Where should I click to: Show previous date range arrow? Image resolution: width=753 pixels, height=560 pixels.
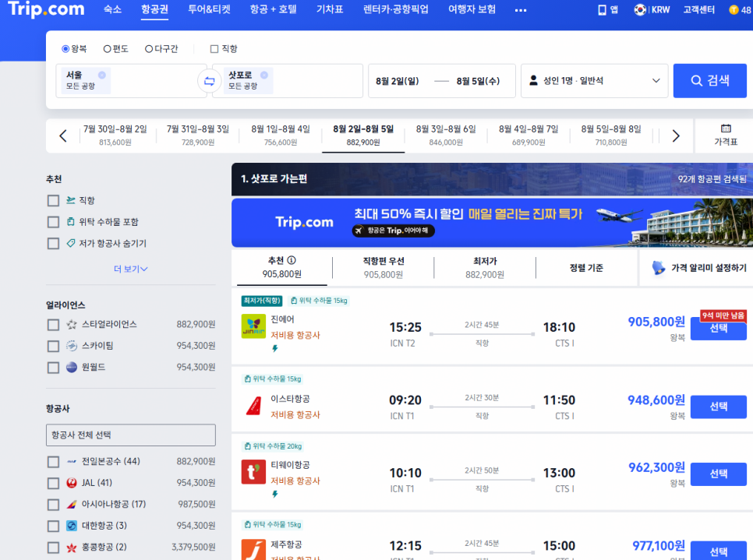click(63, 136)
